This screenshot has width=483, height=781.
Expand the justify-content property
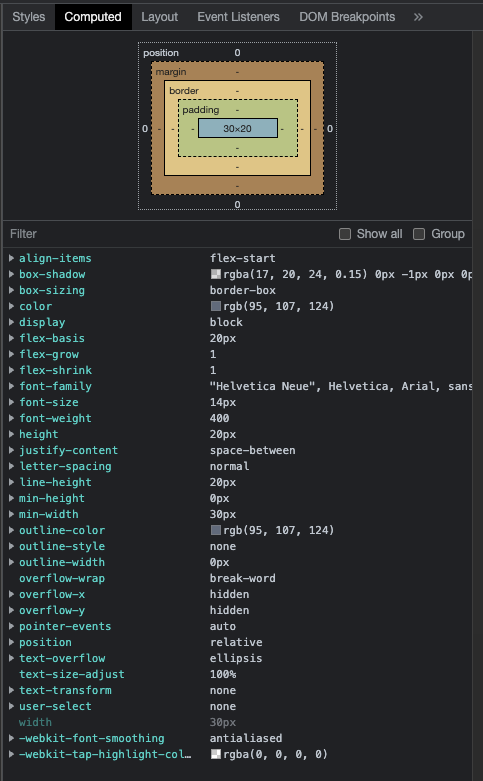click(11, 450)
